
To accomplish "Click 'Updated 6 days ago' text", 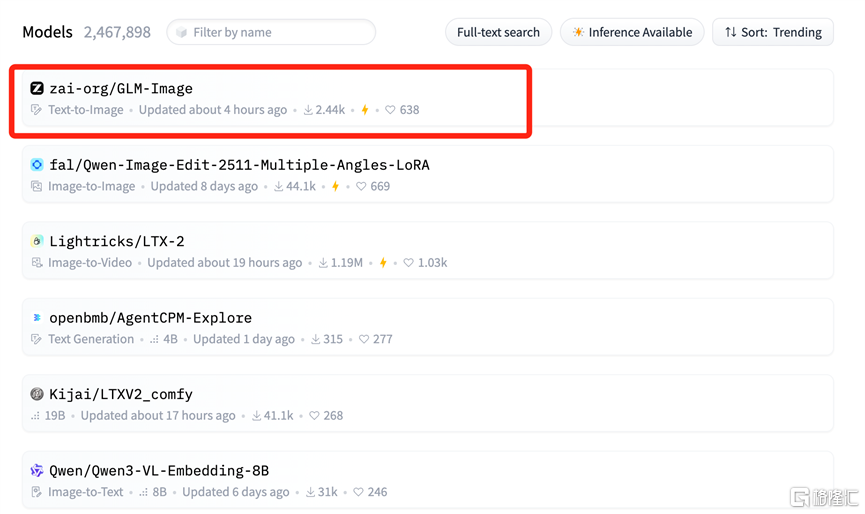I will pyautogui.click(x=236, y=492).
